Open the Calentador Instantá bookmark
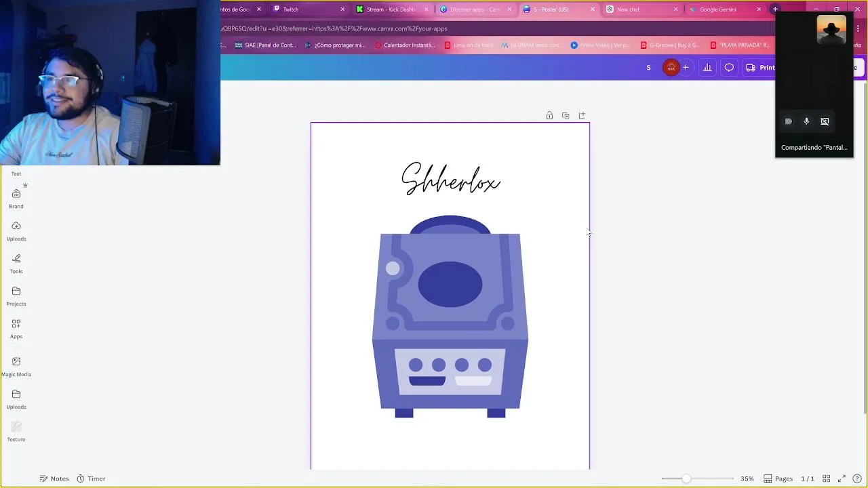 click(x=405, y=45)
